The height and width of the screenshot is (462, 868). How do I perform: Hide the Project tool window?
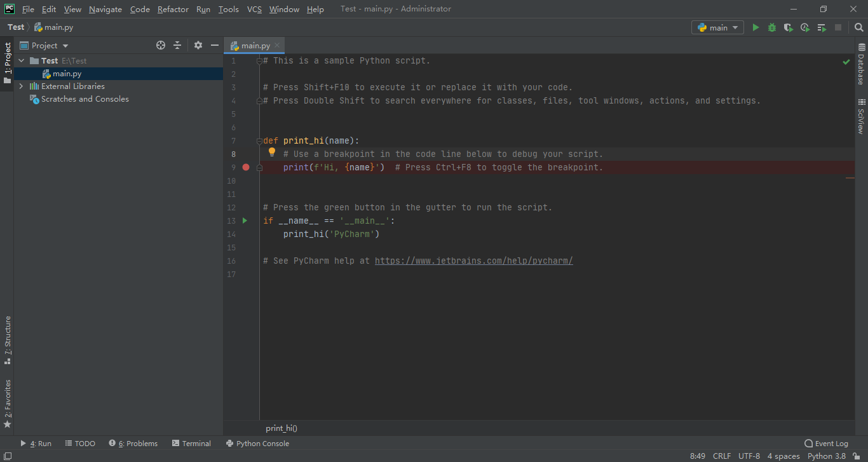tap(215, 45)
